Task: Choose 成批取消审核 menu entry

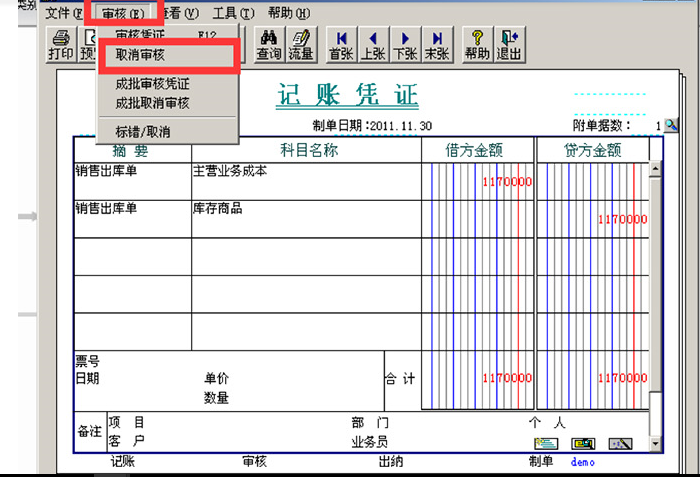Action: 168,103
